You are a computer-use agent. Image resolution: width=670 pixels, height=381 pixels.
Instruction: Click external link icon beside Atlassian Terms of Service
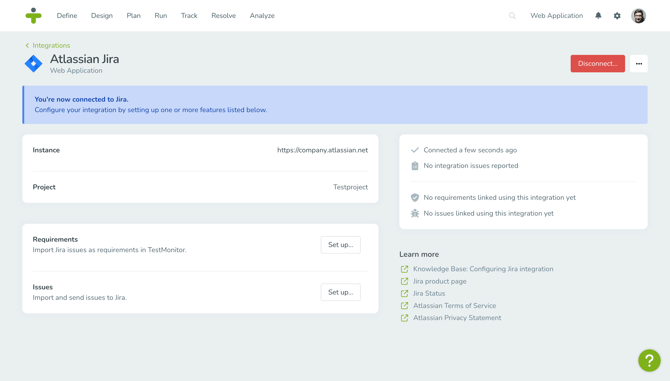404,306
